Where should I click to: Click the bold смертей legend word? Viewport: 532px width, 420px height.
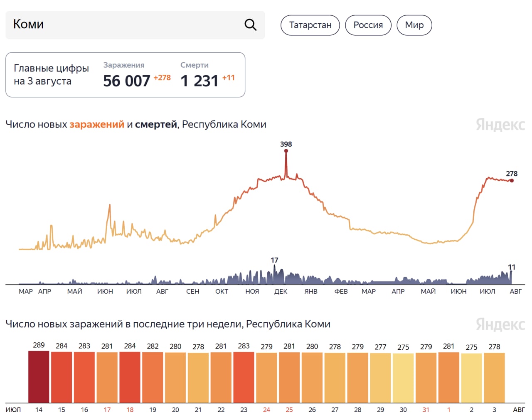tap(156, 124)
